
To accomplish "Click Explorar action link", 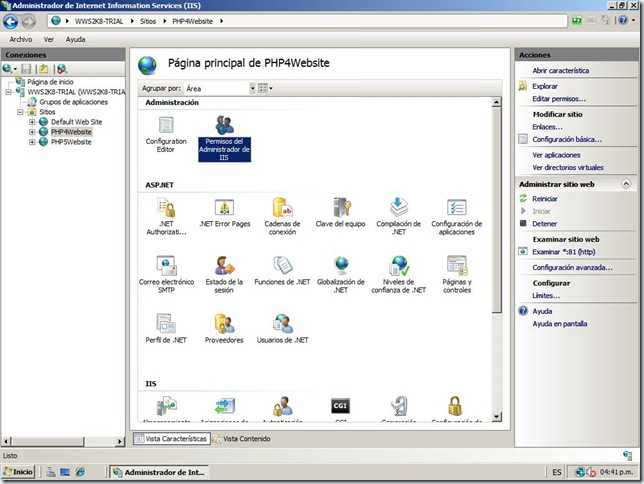I will 545,86.
